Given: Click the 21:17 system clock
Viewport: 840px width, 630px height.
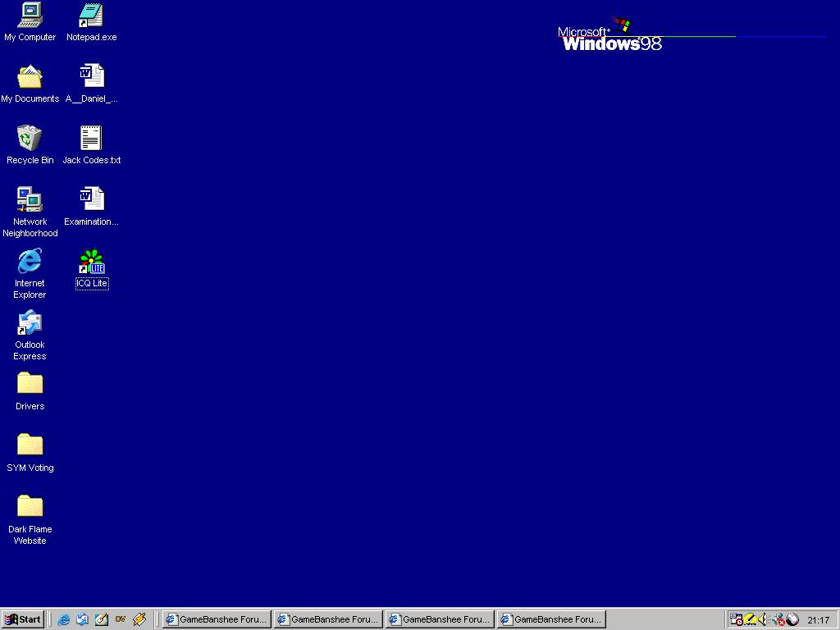Looking at the screenshot, I should [x=818, y=620].
